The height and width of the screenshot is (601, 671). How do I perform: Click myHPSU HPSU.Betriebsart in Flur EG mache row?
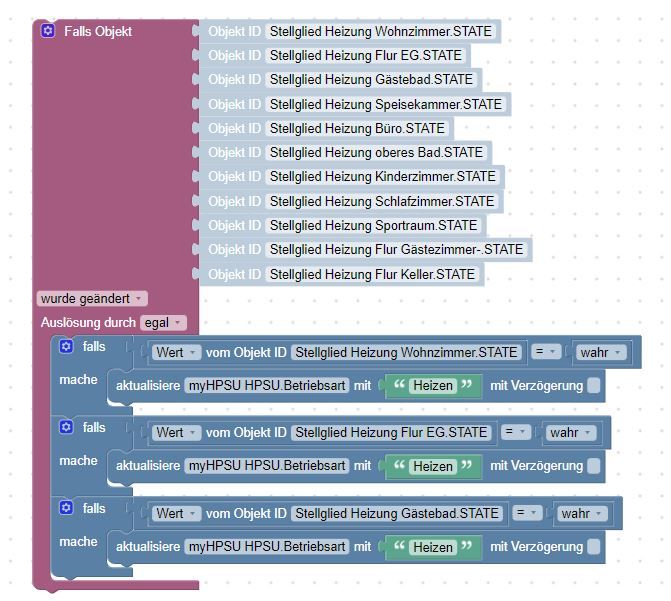tap(267, 466)
